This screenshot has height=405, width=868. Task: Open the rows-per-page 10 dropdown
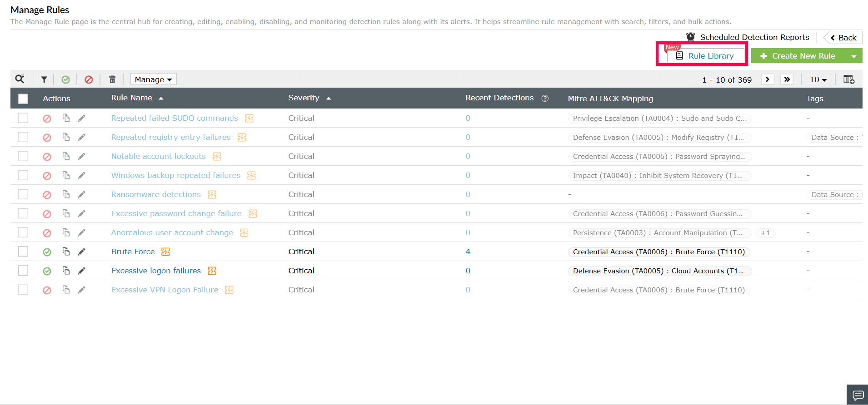(818, 79)
